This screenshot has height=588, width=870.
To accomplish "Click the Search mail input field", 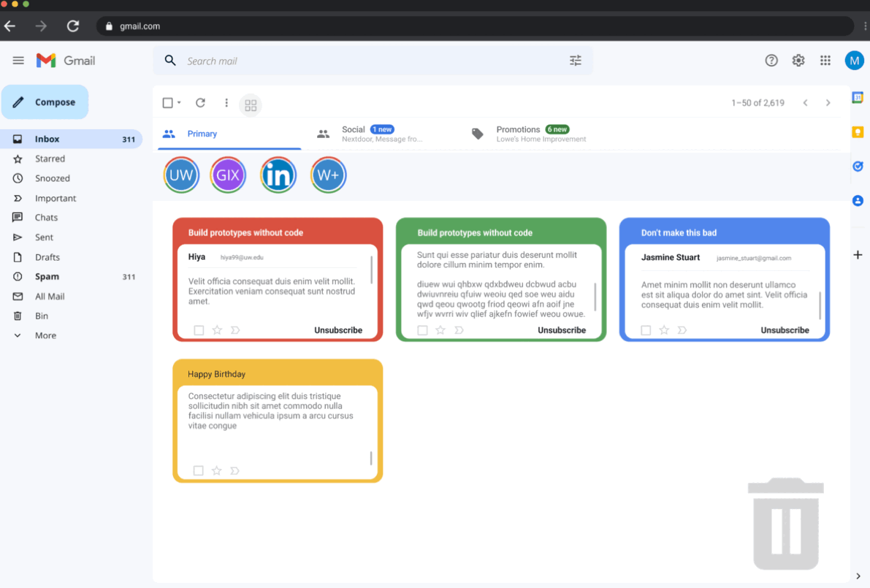I will click(365, 61).
